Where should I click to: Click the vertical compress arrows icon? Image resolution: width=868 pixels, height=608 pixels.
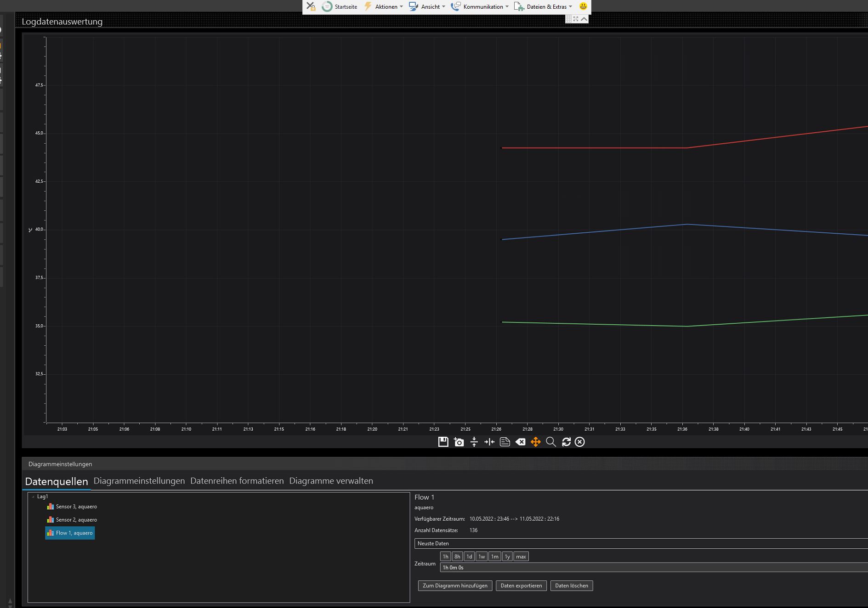coord(474,442)
